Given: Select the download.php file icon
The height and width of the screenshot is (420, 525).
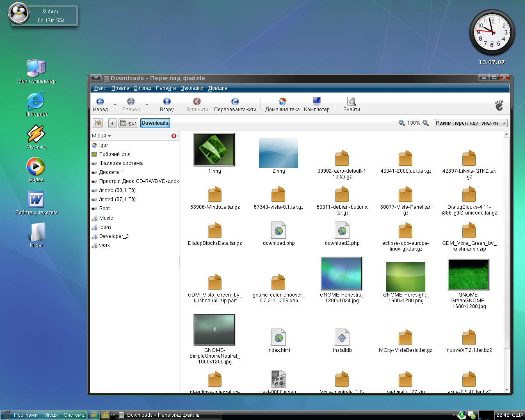Looking at the screenshot, I should [x=278, y=230].
